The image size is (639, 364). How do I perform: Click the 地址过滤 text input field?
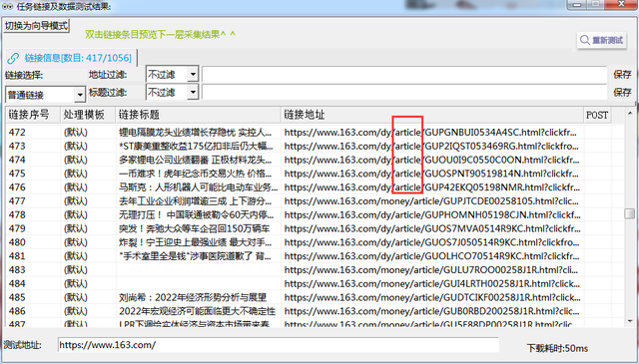pyautogui.click(x=404, y=74)
